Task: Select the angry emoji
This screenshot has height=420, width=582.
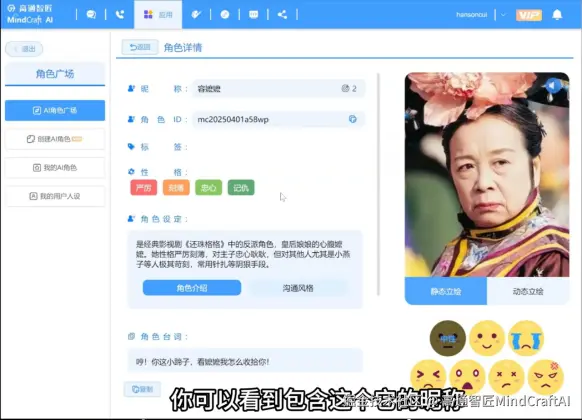Action: coord(546,376)
